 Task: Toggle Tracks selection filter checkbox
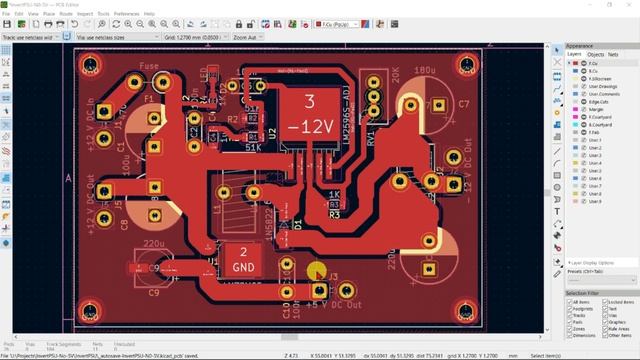[x=570, y=316]
